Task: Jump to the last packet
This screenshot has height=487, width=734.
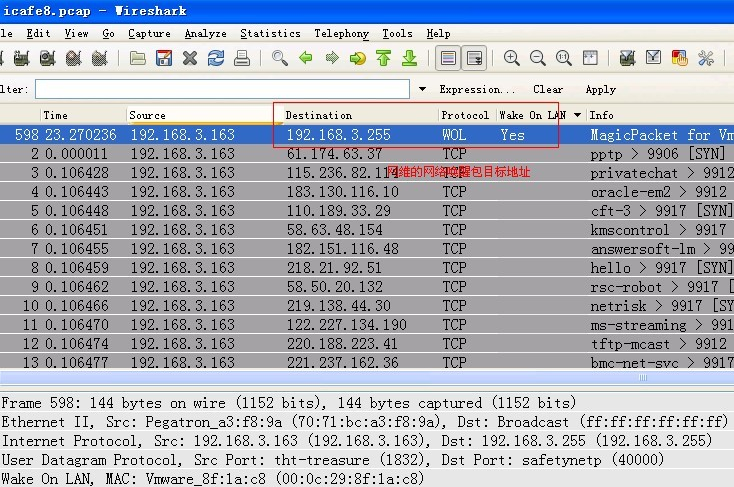Action: tap(410, 59)
